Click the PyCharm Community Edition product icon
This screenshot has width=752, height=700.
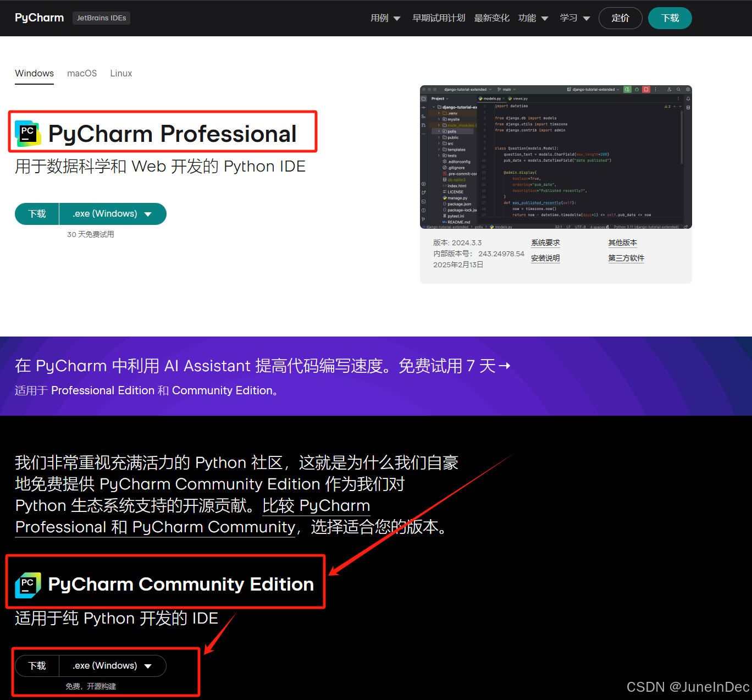[x=28, y=585]
